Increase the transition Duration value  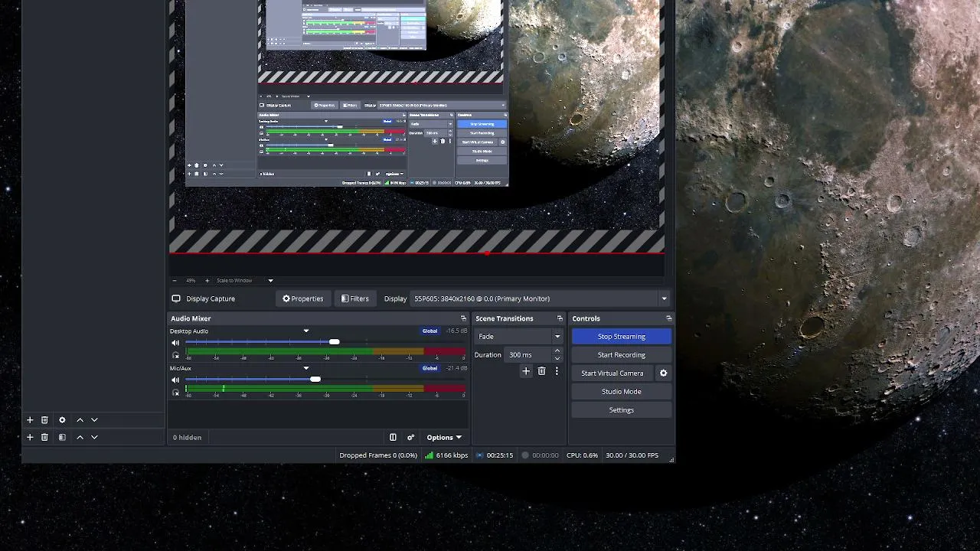point(557,351)
